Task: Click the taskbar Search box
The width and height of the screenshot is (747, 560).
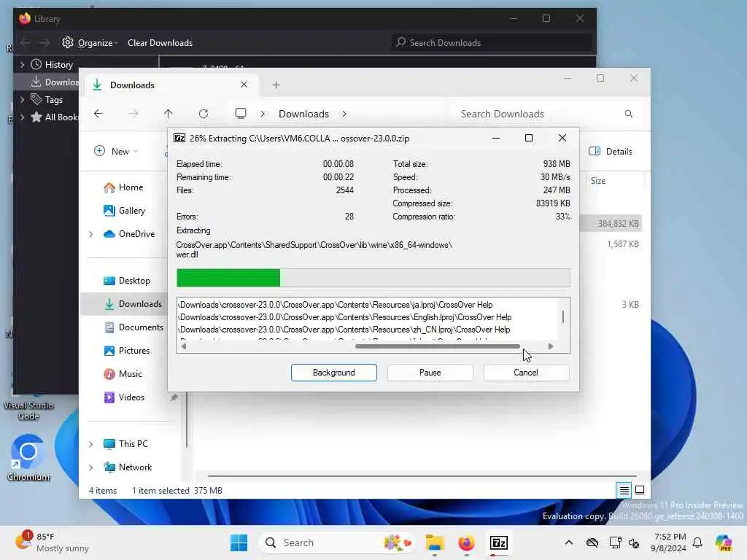Action: tap(338, 542)
